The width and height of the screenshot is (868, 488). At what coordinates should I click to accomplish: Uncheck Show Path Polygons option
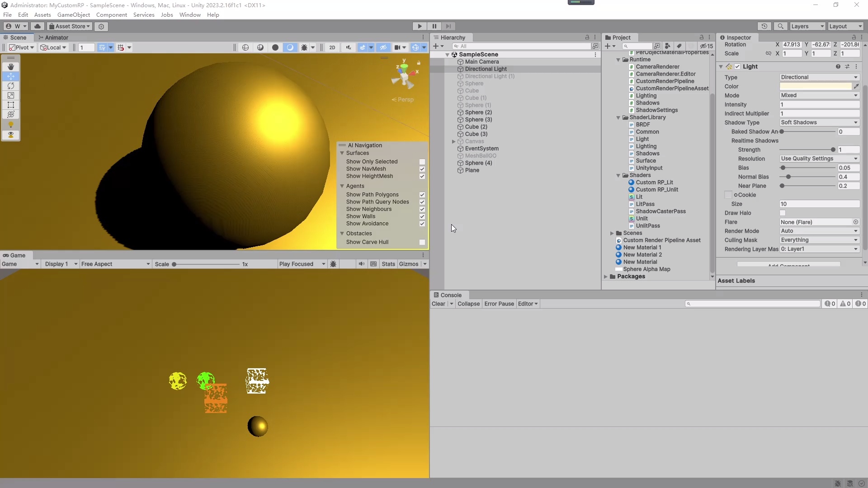(x=422, y=195)
